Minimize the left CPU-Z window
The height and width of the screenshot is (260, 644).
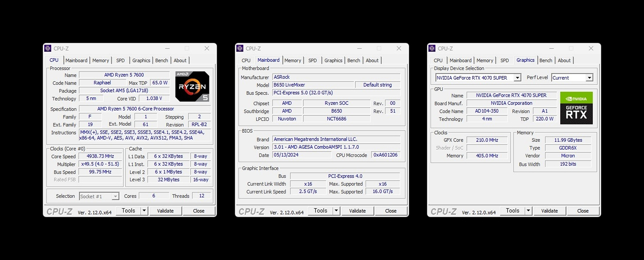pyautogui.click(x=167, y=48)
